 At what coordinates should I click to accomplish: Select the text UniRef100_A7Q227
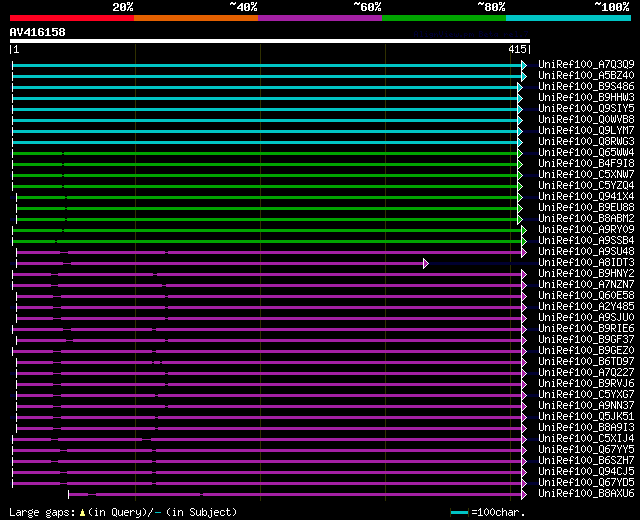pos(586,373)
